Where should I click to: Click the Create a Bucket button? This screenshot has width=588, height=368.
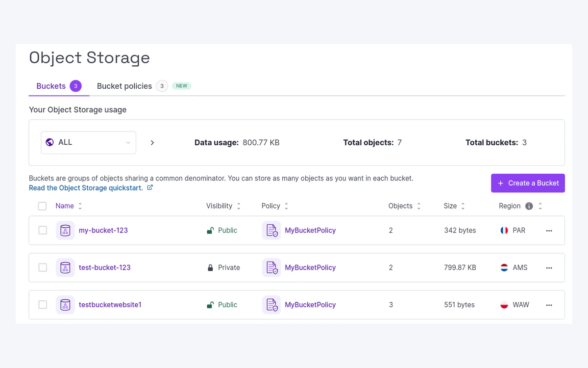(528, 183)
